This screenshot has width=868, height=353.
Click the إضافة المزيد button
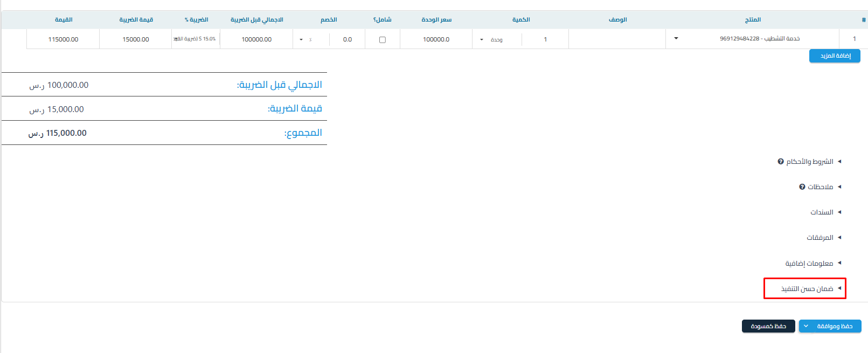[835, 56]
